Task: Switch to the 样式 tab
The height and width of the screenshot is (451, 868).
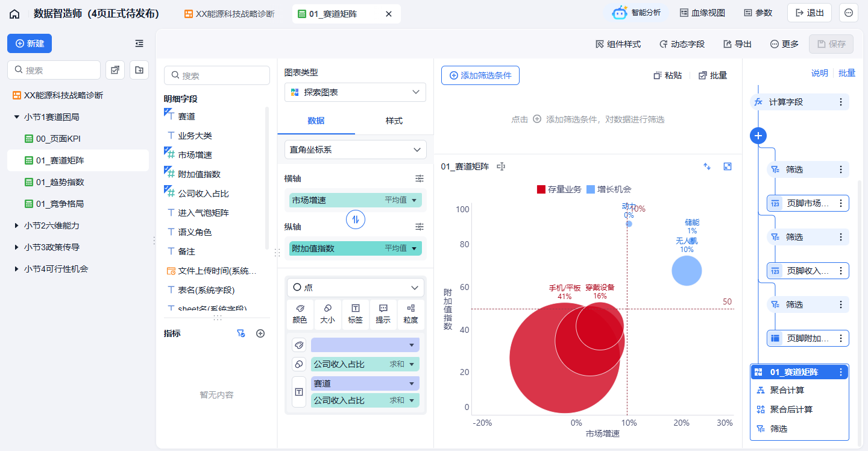Action: (394, 121)
